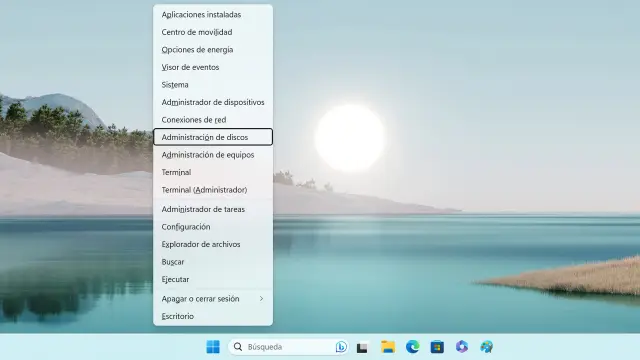Viewport: 640px width, 360px height.
Task: Expand the Apagar o cerrar sesión submenu arrow
Action: coord(261,299)
